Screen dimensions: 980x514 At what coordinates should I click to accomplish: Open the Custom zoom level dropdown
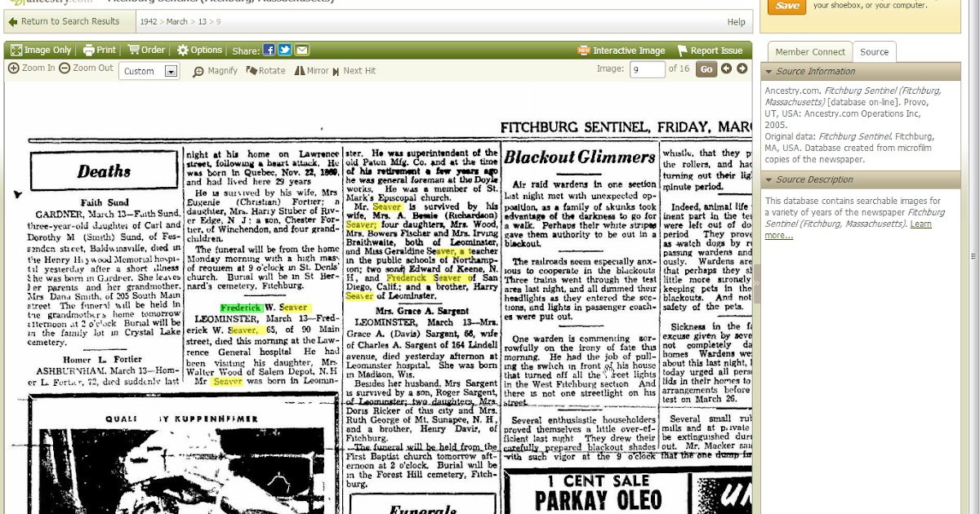(x=149, y=71)
